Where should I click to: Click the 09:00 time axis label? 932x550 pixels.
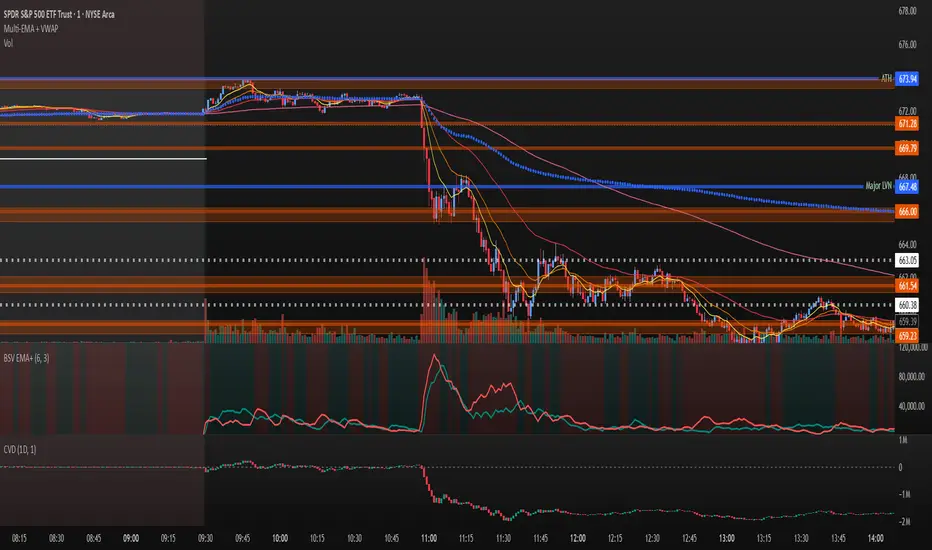point(131,538)
